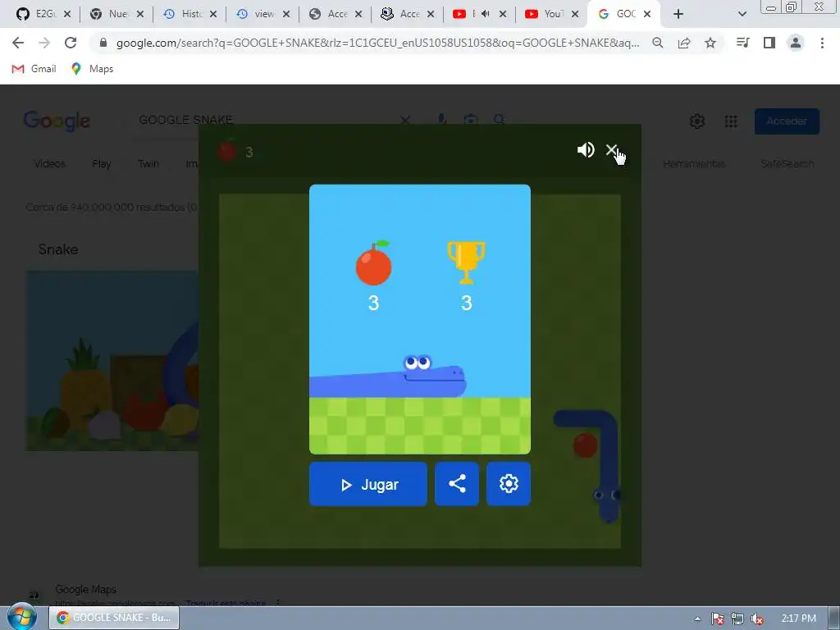Show hidden system tray icons
The image size is (840, 630).
coord(697,619)
